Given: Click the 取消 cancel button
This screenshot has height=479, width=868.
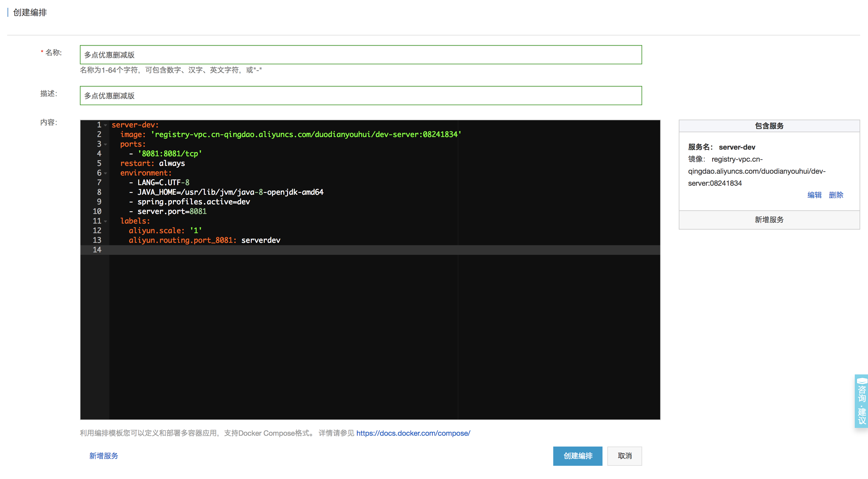Looking at the screenshot, I should pyautogui.click(x=624, y=456).
